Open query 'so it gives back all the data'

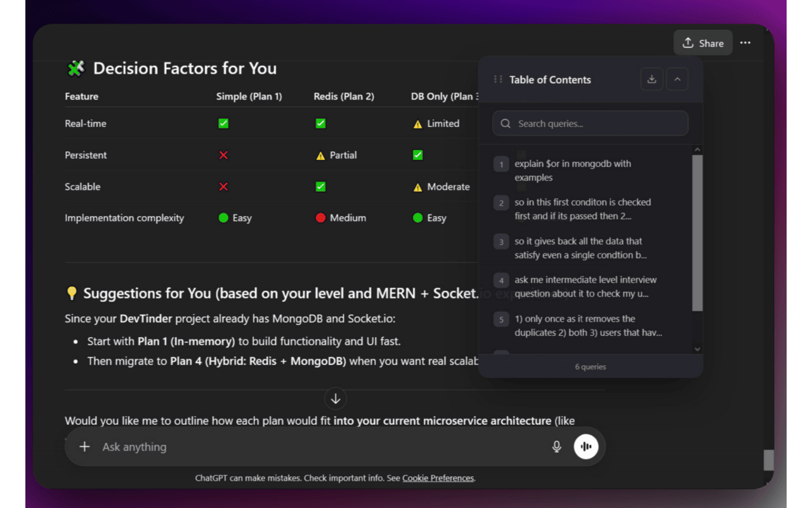point(591,248)
